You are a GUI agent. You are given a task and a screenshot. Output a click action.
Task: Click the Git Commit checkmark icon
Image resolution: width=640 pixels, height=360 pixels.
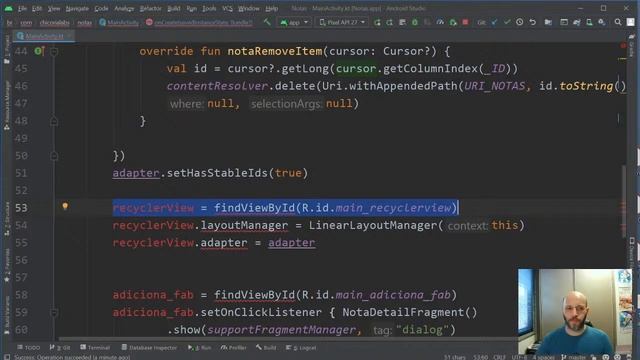[507, 22]
